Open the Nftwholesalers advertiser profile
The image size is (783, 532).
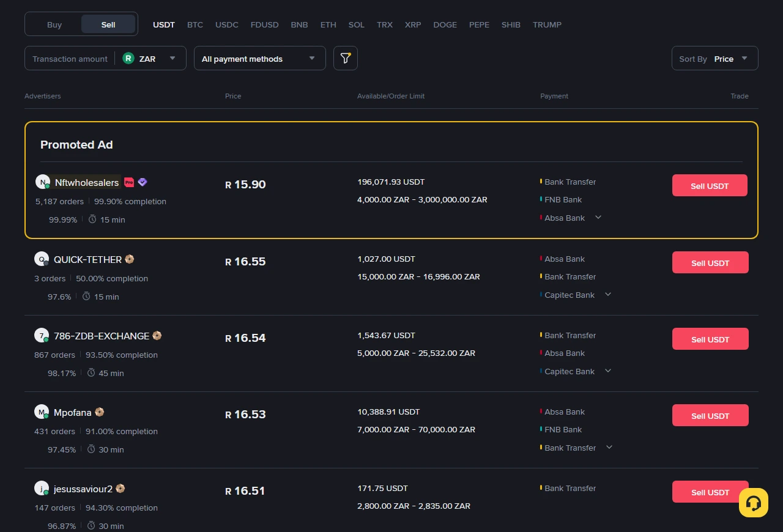coord(87,182)
